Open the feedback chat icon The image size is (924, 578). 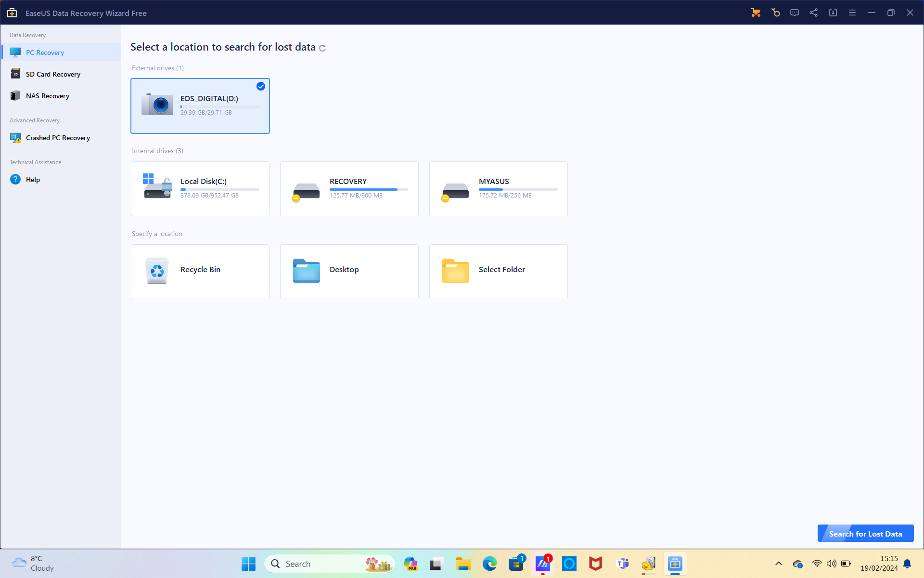(x=795, y=13)
